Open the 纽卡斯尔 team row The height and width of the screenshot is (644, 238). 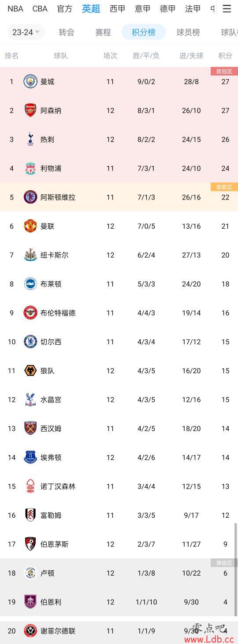point(119,255)
